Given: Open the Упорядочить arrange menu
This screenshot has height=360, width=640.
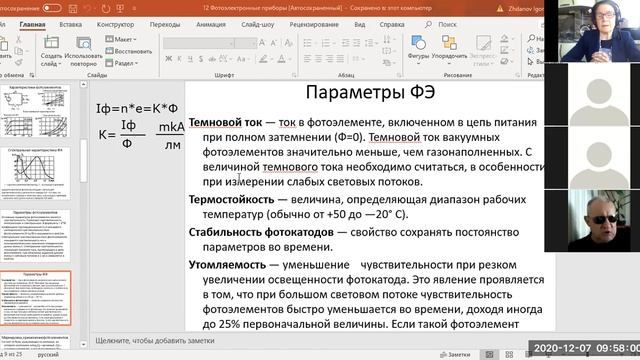Looking at the screenshot, I should coord(449,50).
